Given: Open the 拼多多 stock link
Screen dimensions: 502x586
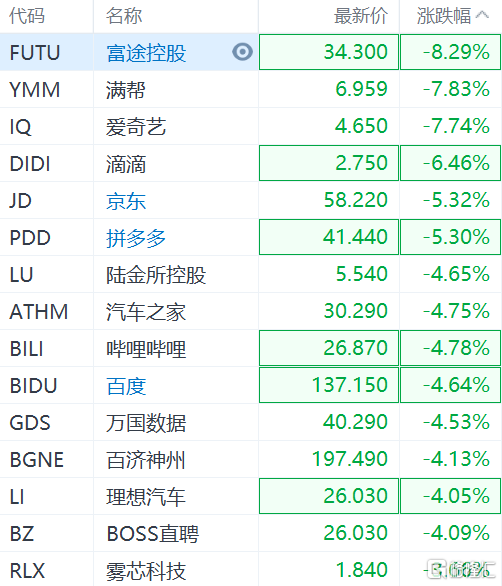Looking at the screenshot, I should click(x=136, y=238).
